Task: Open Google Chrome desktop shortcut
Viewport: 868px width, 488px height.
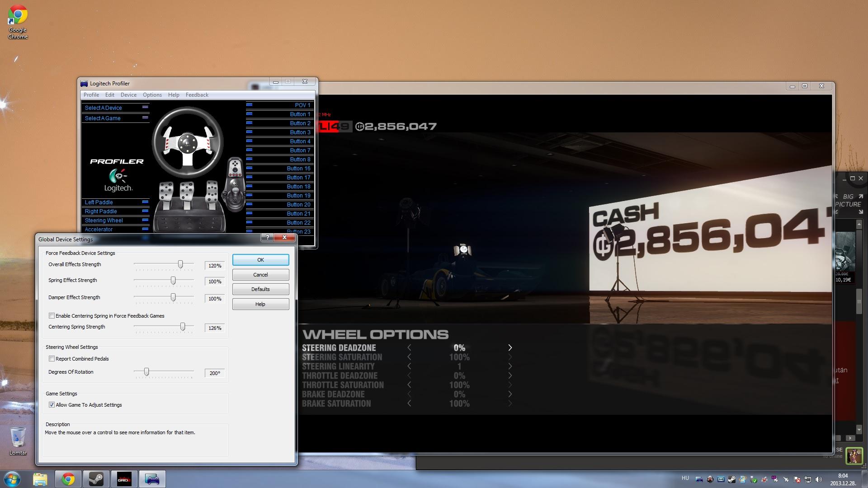Action: (x=18, y=21)
